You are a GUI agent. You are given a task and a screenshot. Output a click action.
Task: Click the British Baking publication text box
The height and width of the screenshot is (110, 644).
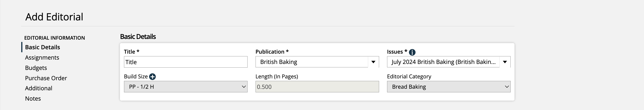[311, 62]
